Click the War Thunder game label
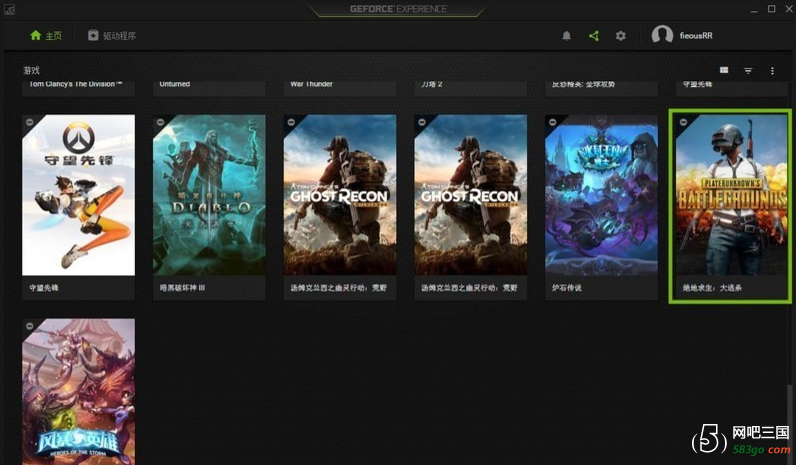This screenshot has width=796, height=465. tap(311, 85)
